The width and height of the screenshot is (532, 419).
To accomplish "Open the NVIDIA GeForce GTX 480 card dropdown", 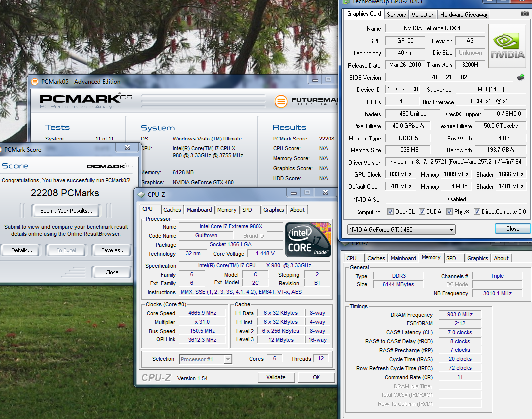I will 401,230.
